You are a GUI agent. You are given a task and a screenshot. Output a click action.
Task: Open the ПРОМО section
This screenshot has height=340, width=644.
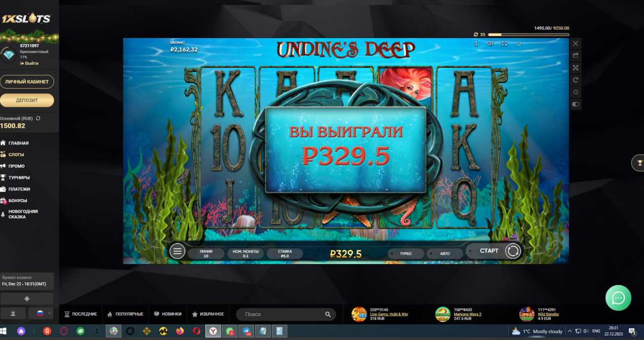16,166
